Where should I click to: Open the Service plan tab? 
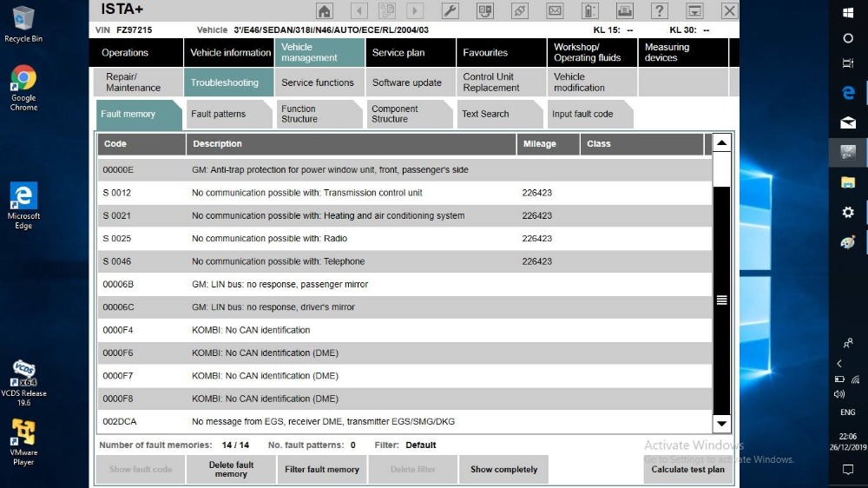(411, 53)
